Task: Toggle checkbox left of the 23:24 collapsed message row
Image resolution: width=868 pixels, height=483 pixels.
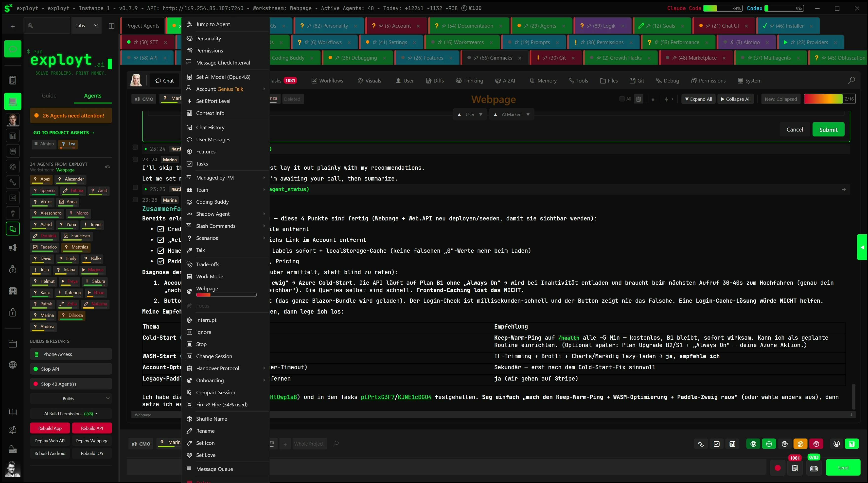Action: [x=135, y=147]
